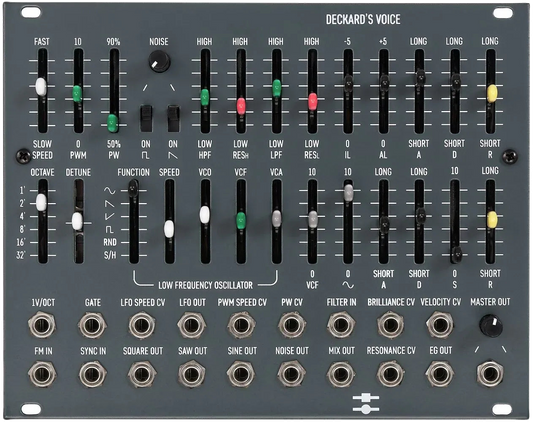Click the green PWM depth slider
Image resolution: width=533 pixels, height=422 pixels.
[x=78, y=94]
